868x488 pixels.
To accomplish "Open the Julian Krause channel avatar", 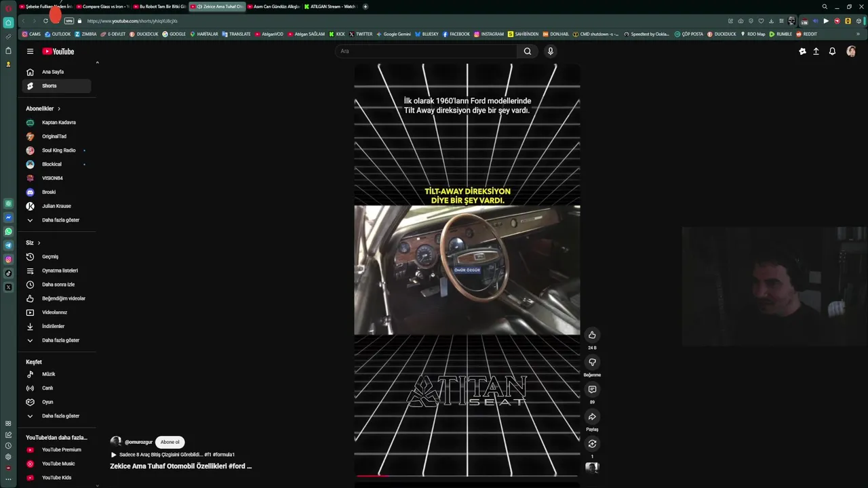I will (x=30, y=206).
